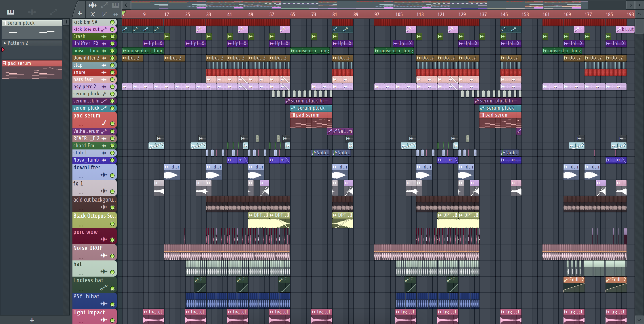Click the plus button beside the picker
Screen dimensions: 644x324
pos(80,13)
